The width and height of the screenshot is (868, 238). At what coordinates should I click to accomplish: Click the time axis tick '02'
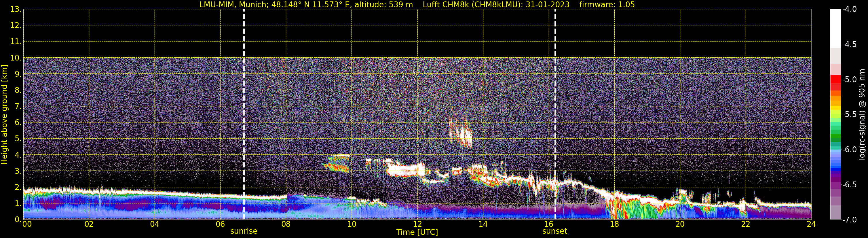pos(89,224)
